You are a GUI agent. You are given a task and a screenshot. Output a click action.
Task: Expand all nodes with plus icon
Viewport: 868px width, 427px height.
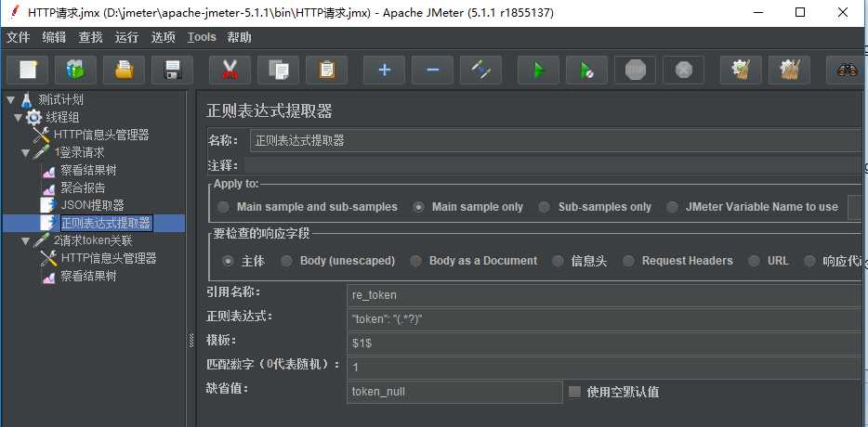[x=384, y=71]
